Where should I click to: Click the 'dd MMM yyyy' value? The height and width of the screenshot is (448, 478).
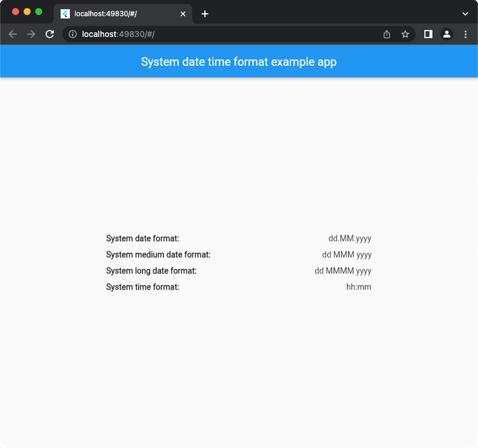[x=346, y=255]
